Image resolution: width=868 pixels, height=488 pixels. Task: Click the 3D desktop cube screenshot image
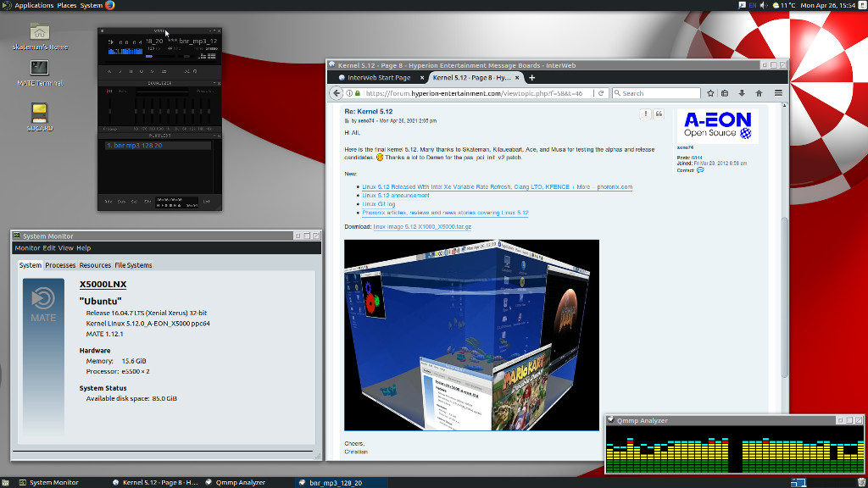(x=471, y=335)
